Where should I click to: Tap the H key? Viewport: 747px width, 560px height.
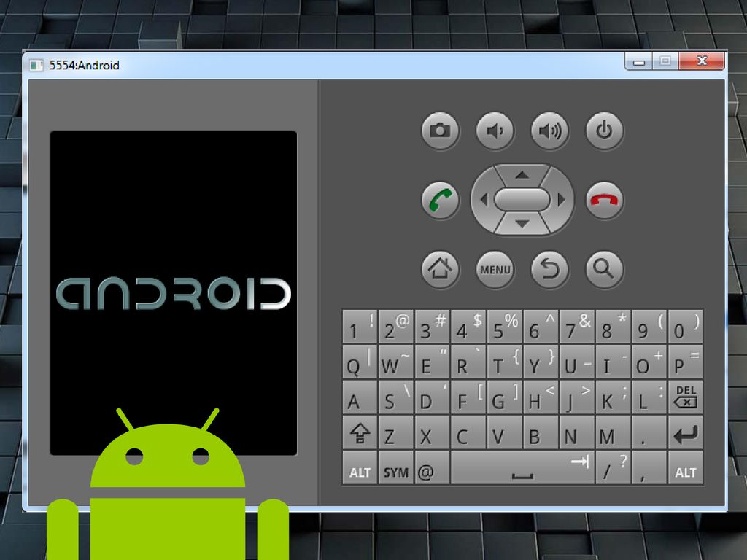(541, 397)
